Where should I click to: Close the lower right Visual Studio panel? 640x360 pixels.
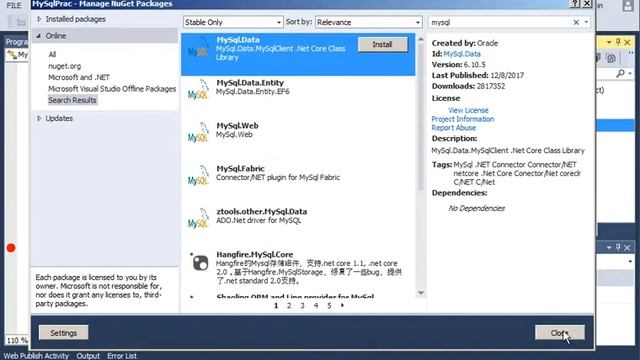click(x=627, y=248)
